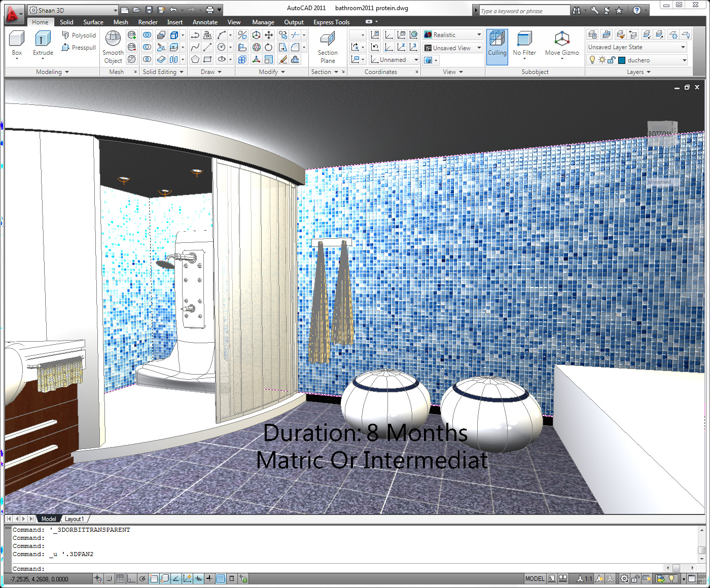Select the Culling subobject button
Image resolution: width=710 pixels, height=588 pixels.
click(497, 47)
